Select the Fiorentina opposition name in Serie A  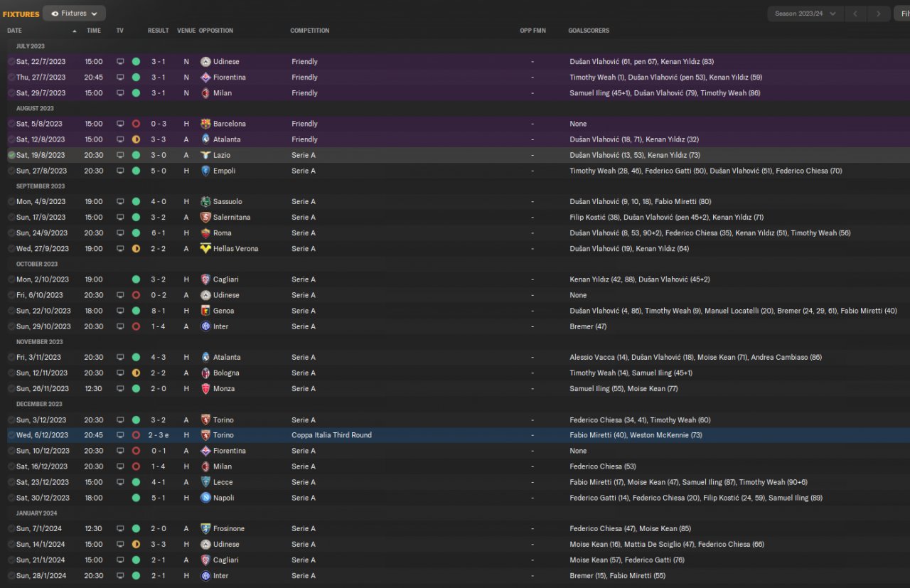(230, 451)
